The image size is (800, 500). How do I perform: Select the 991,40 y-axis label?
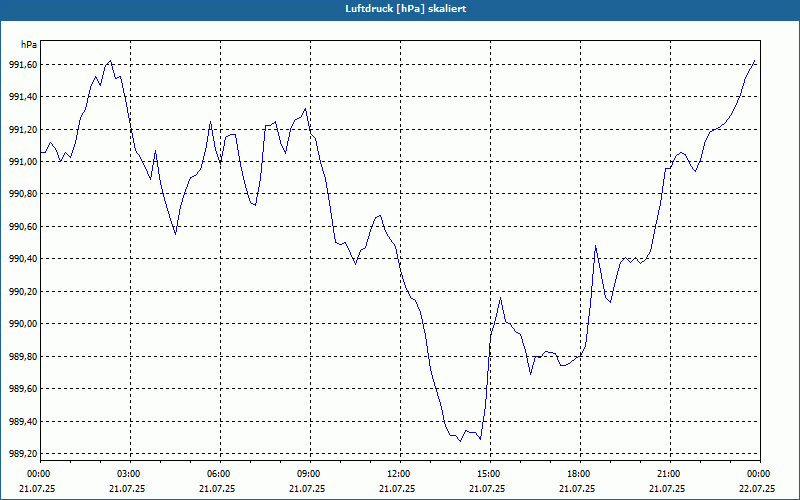[23, 97]
